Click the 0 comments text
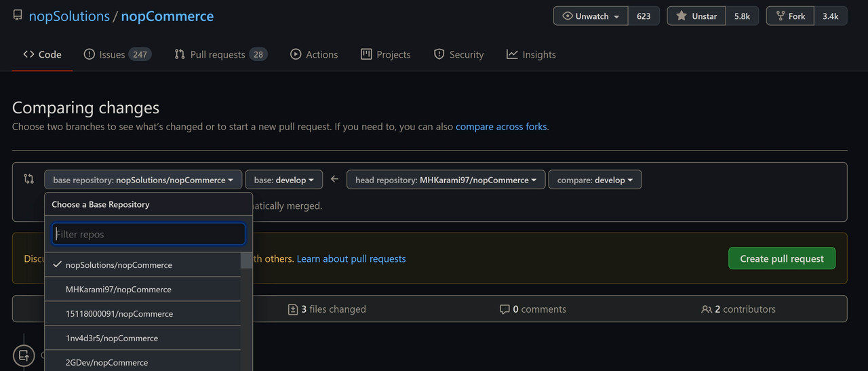The height and width of the screenshot is (371, 868). tap(539, 309)
